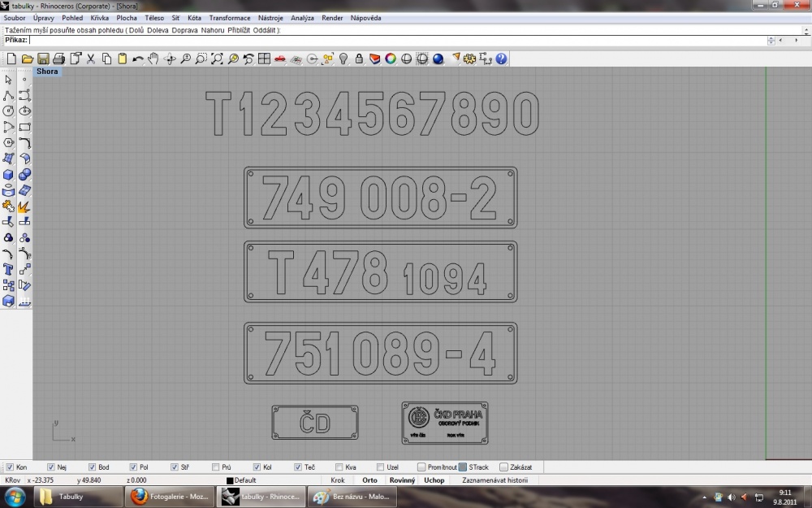The height and width of the screenshot is (508, 812).
Task: Open help with the question mark icon
Action: click(x=501, y=59)
